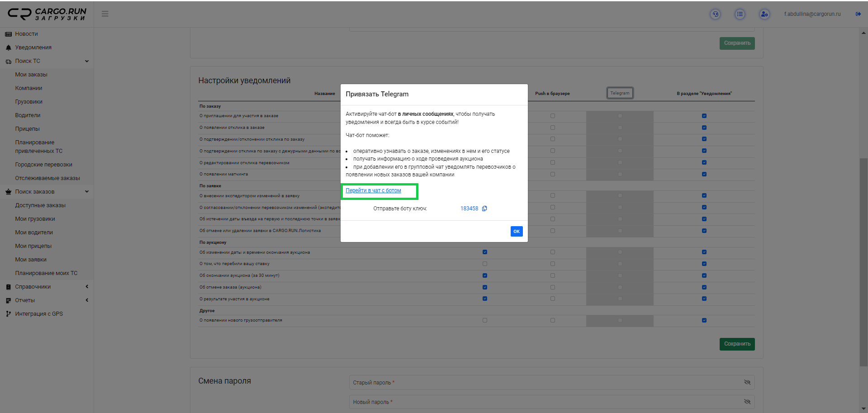Image resolution: width=868 pixels, height=413 pixels.
Task: Click the hamburger menu icon in the header
Action: [x=105, y=14]
